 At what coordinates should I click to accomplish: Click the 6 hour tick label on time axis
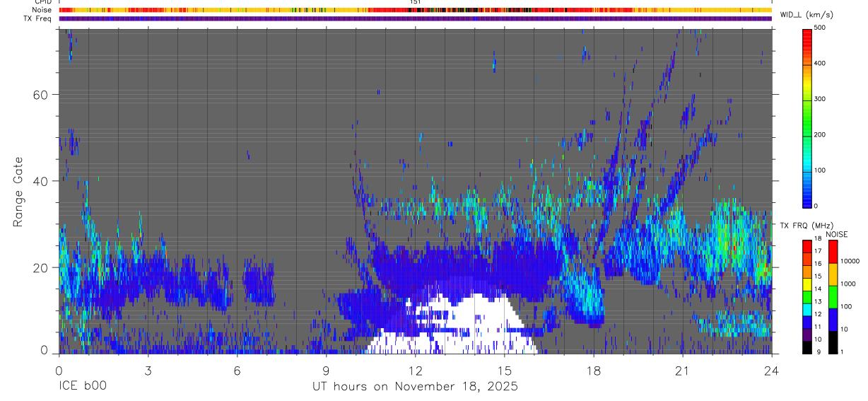tap(237, 371)
